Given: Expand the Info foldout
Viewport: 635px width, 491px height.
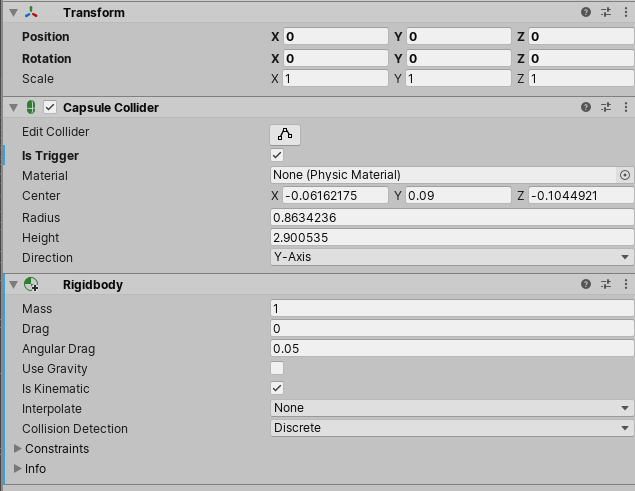Looking at the screenshot, I should tap(17, 469).
